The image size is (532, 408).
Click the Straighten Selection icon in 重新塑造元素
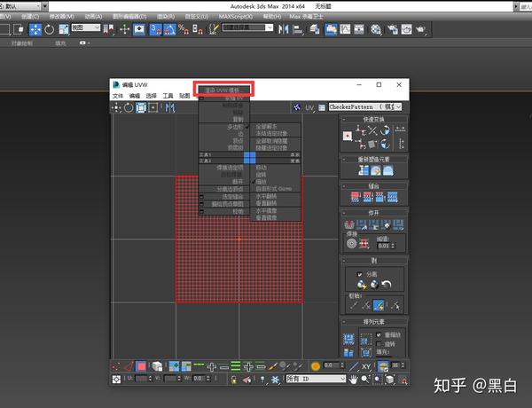364,170
